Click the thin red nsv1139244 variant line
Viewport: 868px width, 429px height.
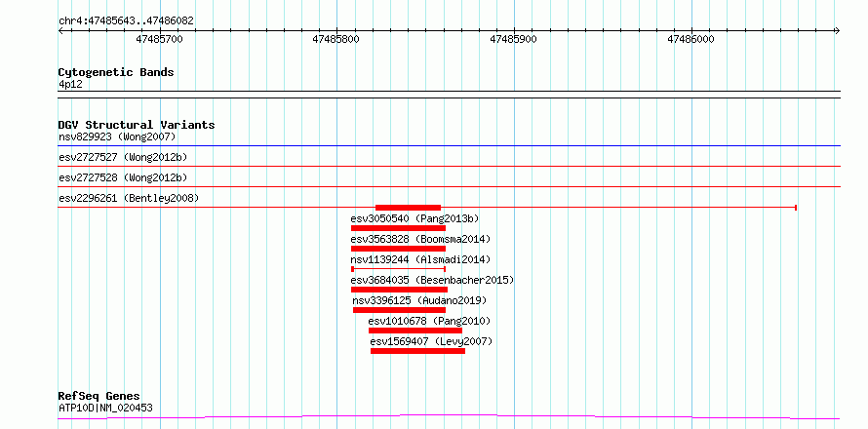point(398,269)
